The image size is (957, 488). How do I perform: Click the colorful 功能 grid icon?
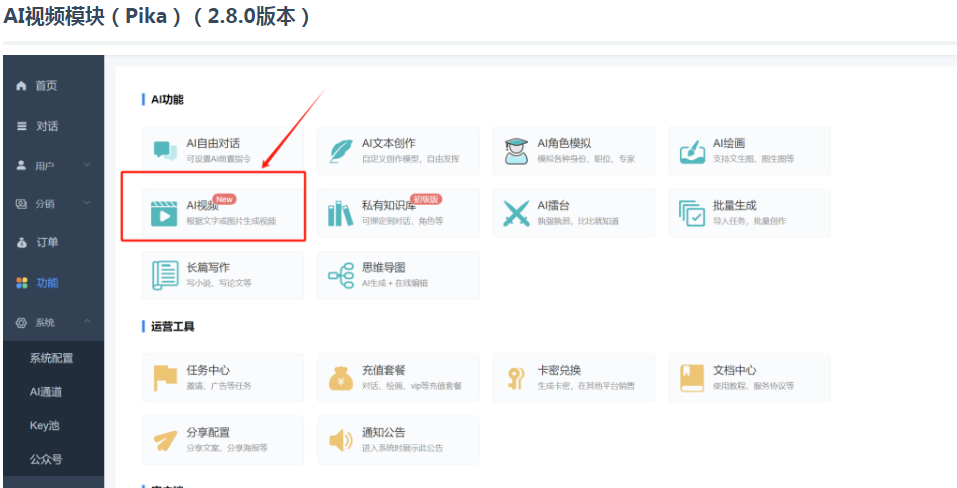coord(22,283)
